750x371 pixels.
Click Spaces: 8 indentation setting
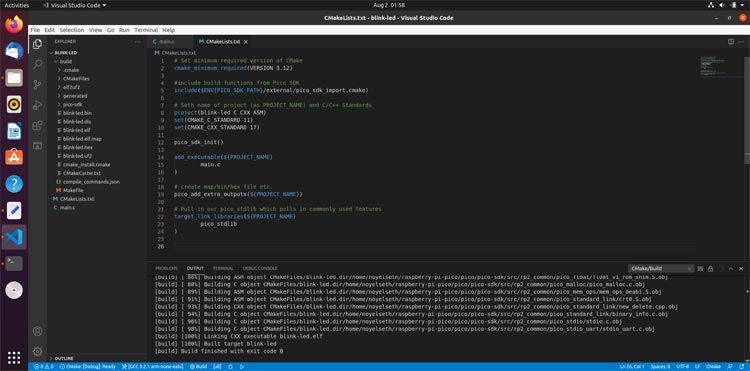point(661,367)
